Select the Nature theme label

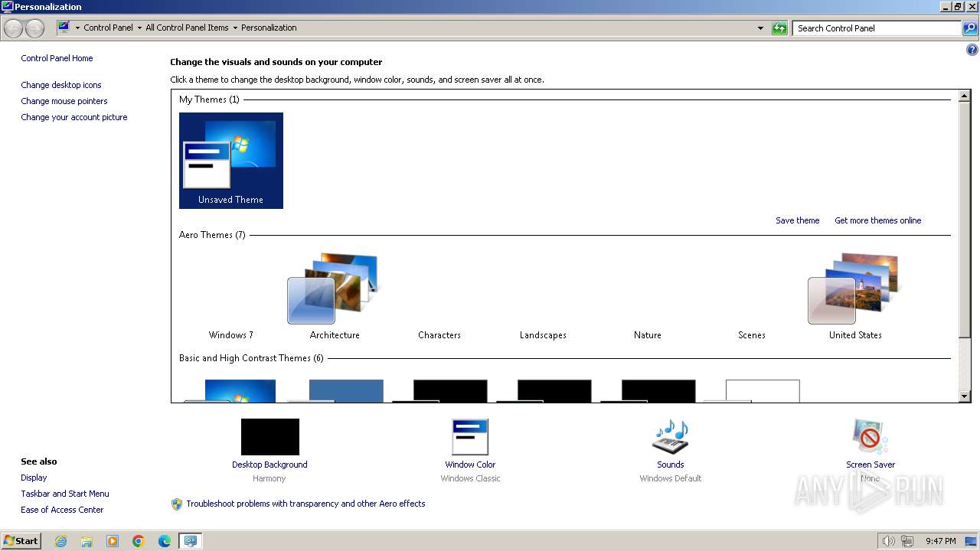(648, 335)
